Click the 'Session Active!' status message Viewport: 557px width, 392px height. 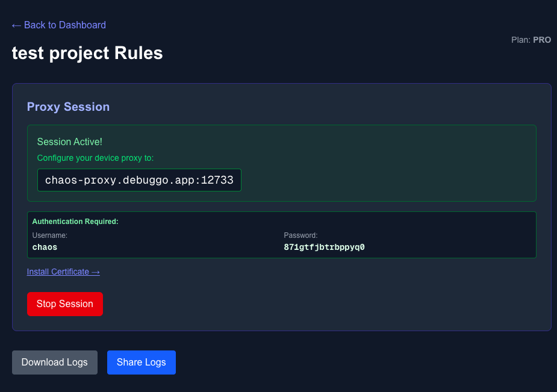point(69,142)
